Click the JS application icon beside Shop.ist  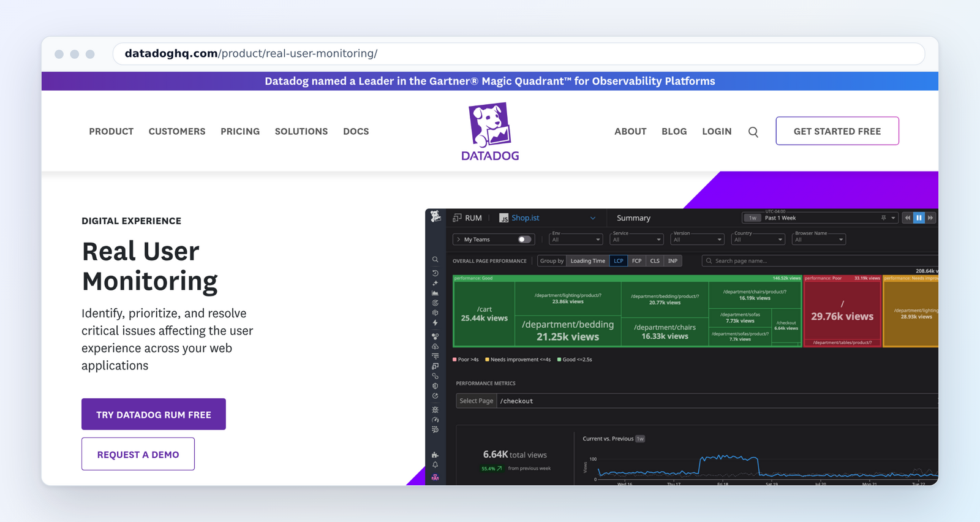click(x=503, y=218)
